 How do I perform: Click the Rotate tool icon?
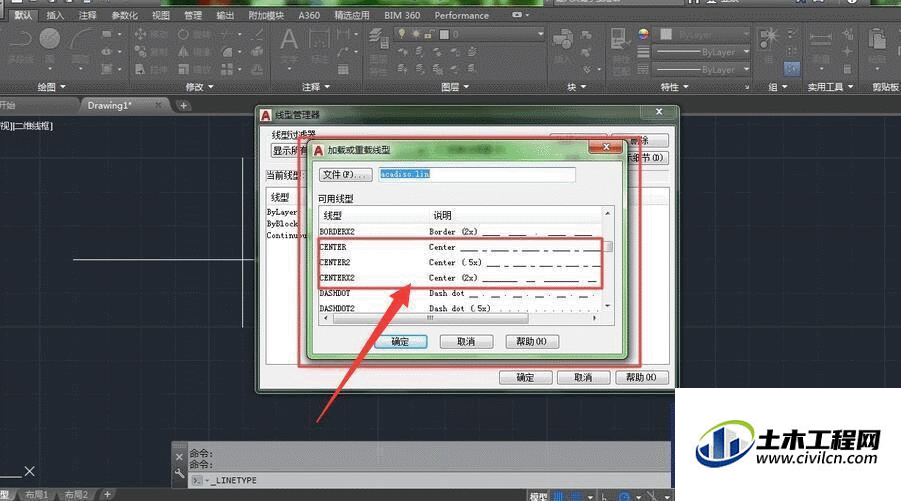coord(183,34)
